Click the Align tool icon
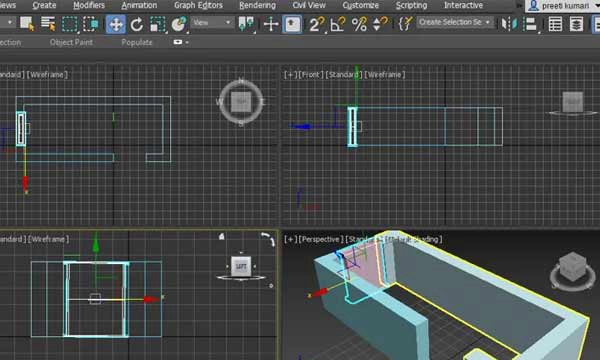Viewport: 600px width, 360px height. tap(530, 24)
